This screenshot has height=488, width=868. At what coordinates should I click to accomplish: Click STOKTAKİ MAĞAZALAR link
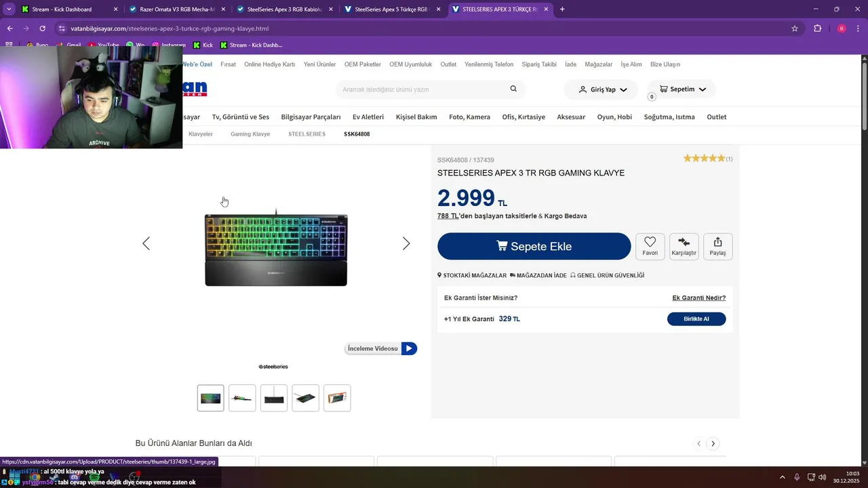coord(472,275)
